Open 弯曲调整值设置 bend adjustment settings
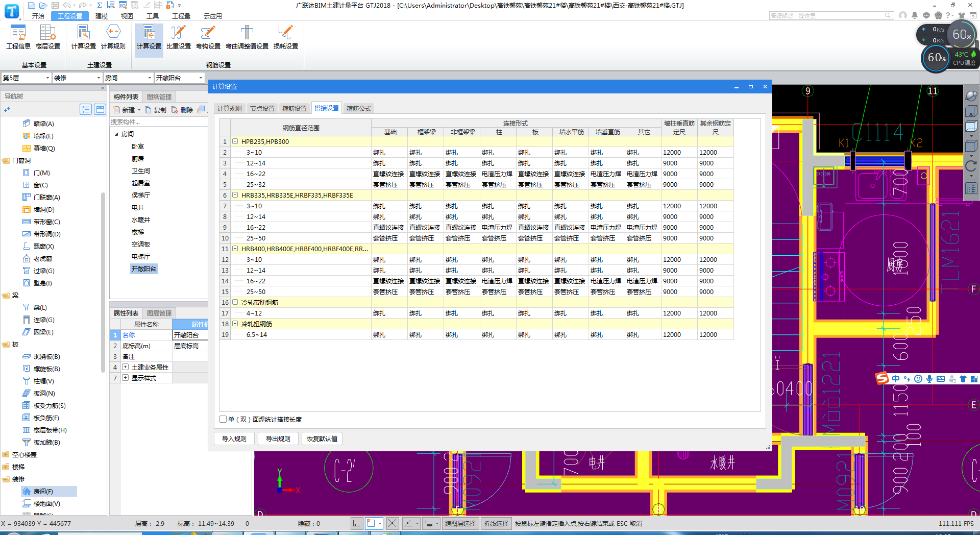 tap(247, 37)
